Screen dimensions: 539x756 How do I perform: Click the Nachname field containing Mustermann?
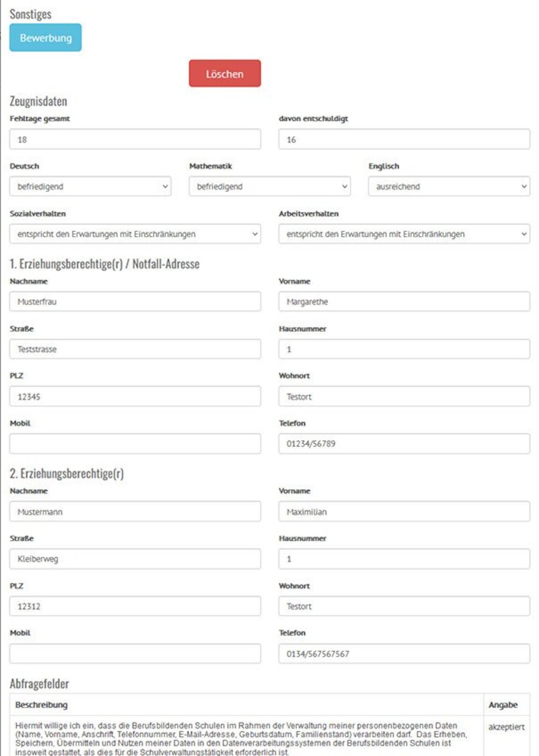click(135, 511)
